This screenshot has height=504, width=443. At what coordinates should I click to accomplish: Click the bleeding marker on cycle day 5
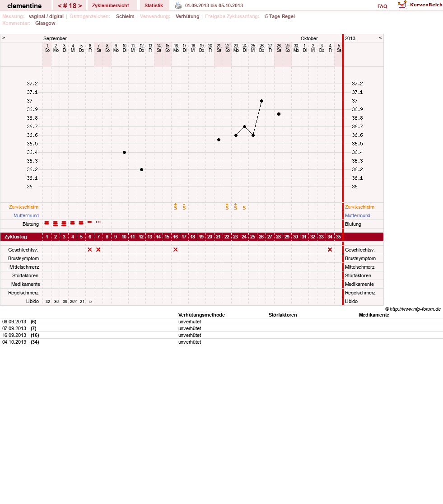click(81, 223)
